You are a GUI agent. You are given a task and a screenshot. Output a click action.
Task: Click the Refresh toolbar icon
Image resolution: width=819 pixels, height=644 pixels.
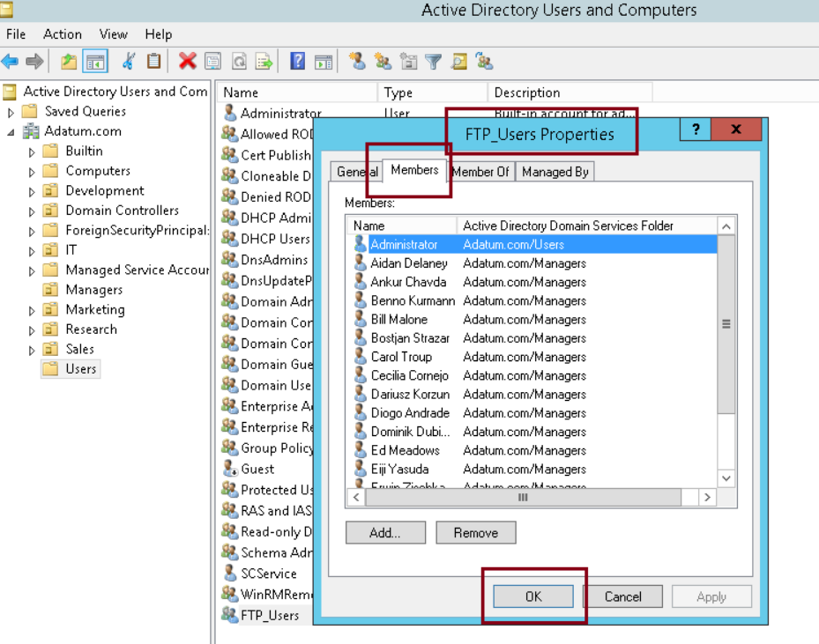click(239, 62)
